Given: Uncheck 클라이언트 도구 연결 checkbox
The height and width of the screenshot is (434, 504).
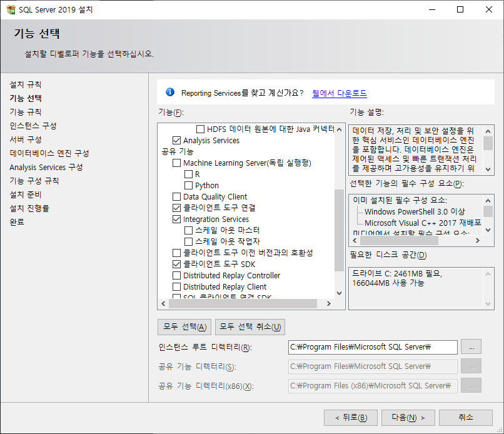Looking at the screenshot, I should click(x=176, y=208).
